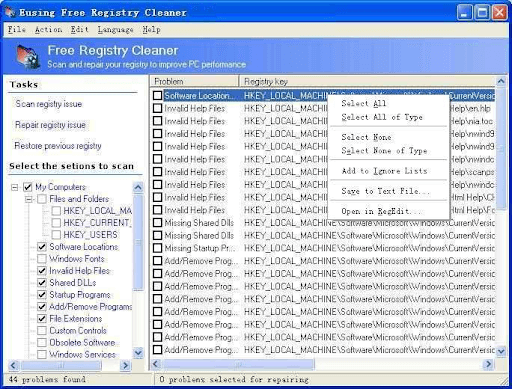
Task: Collapse the My Computers tree node
Action: coord(15,187)
